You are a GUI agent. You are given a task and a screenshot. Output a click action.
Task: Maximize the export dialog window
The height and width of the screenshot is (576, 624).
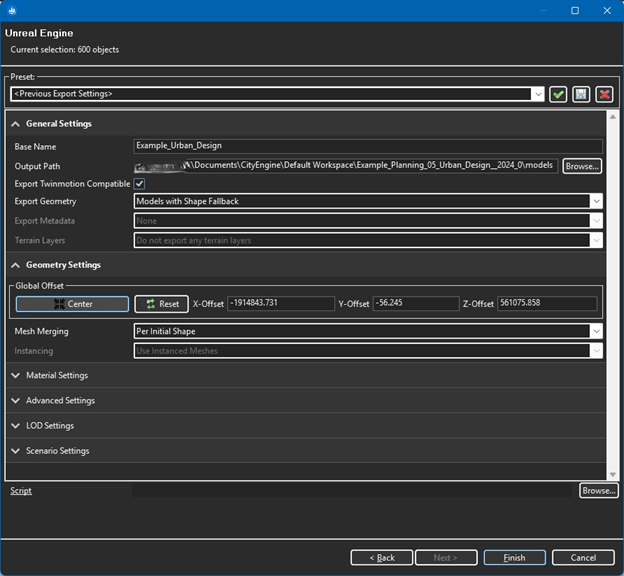(575, 10)
